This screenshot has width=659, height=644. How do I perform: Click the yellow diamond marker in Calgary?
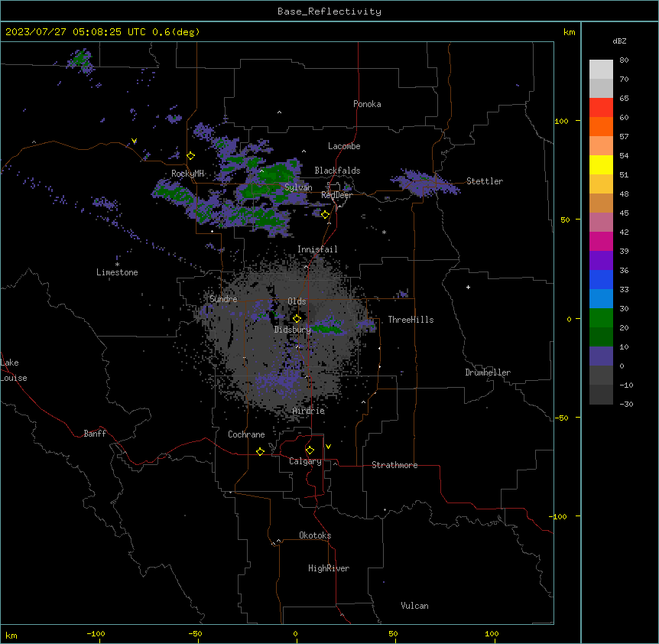[x=310, y=450]
